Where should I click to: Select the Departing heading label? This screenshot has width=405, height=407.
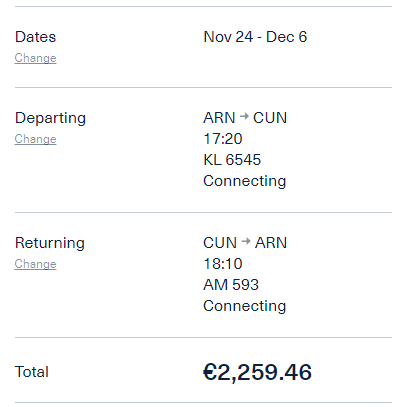50,118
